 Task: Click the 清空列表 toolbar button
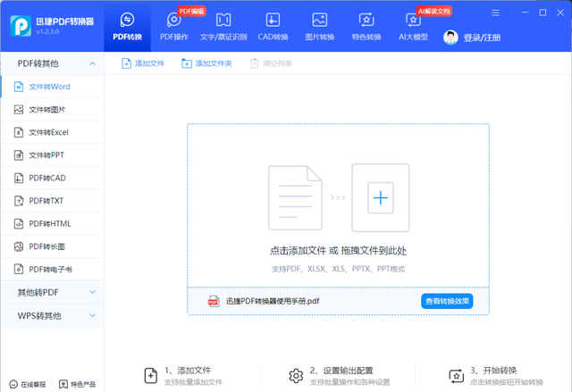(x=271, y=63)
